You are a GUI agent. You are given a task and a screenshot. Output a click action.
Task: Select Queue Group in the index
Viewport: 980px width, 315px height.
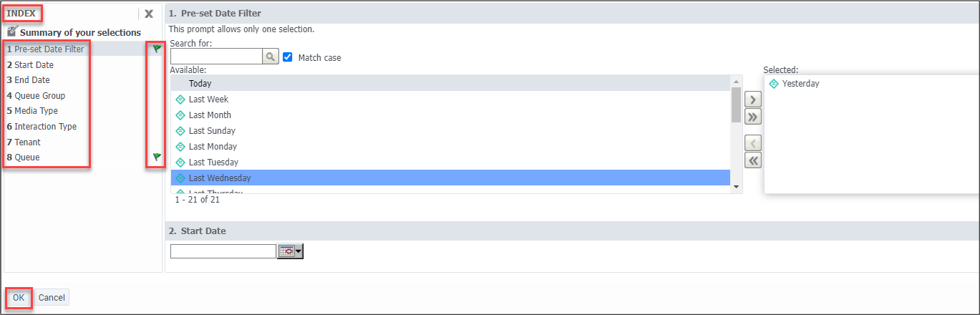tap(39, 96)
